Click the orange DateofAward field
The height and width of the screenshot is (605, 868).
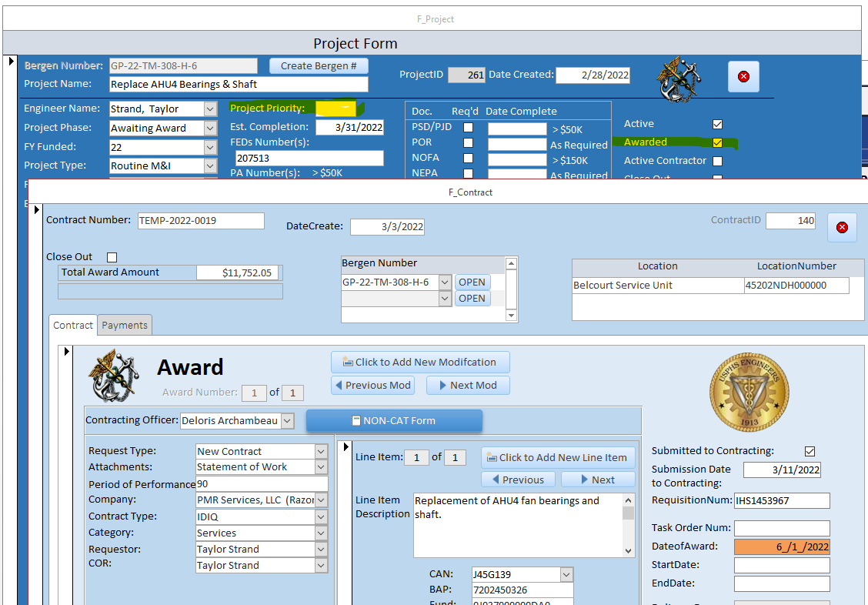tap(782, 547)
